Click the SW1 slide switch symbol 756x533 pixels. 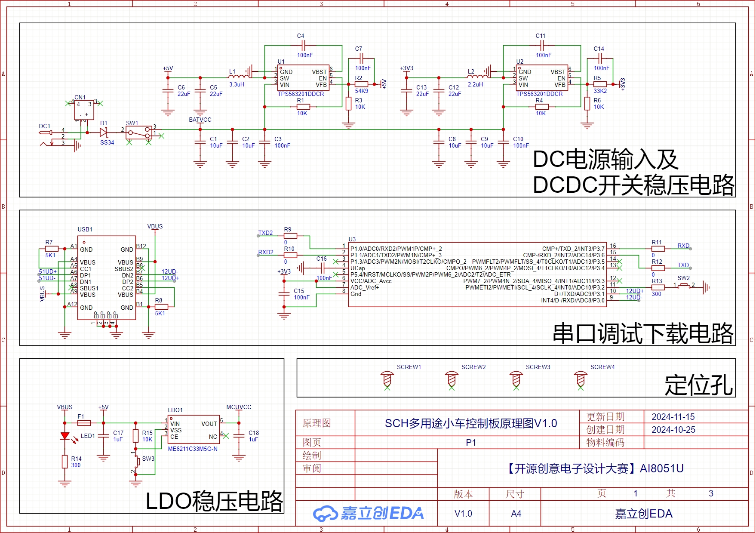coord(139,132)
